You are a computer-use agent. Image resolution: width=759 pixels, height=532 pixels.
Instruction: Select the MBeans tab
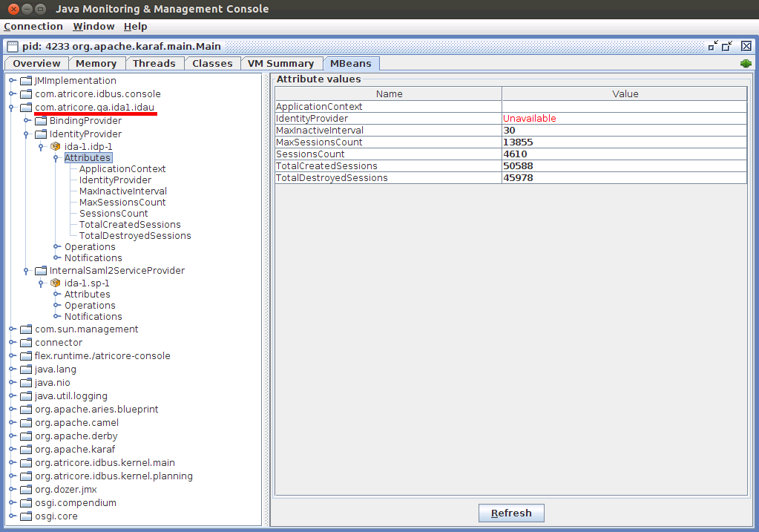351,63
